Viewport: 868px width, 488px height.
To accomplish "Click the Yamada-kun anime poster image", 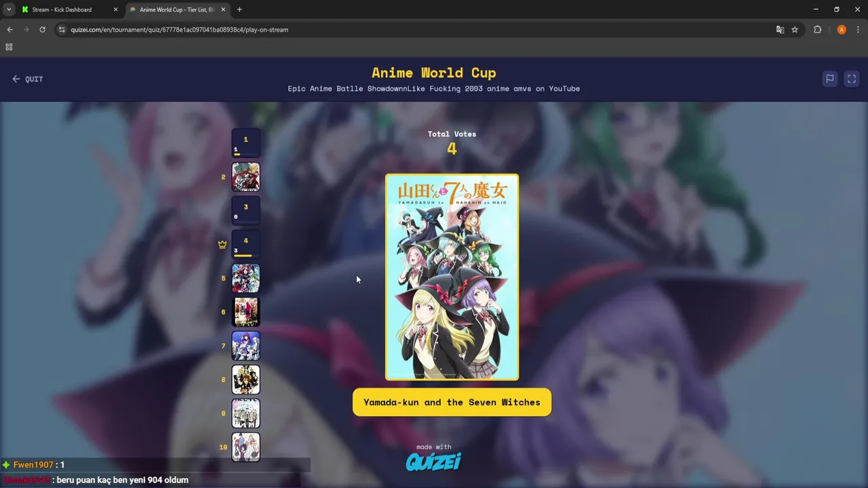I will [x=452, y=277].
